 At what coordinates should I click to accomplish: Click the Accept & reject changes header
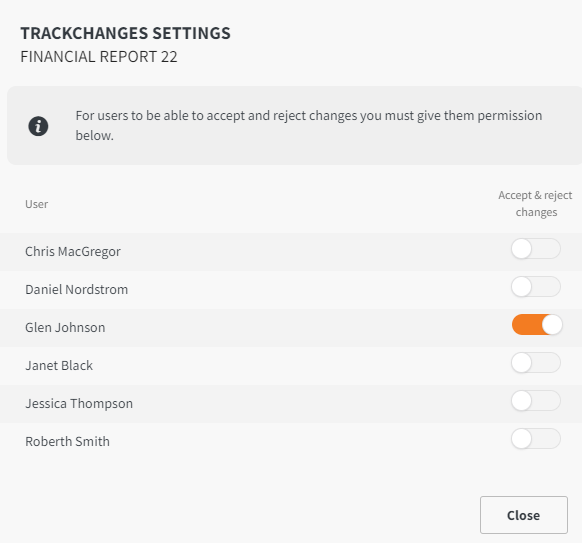coord(536,204)
